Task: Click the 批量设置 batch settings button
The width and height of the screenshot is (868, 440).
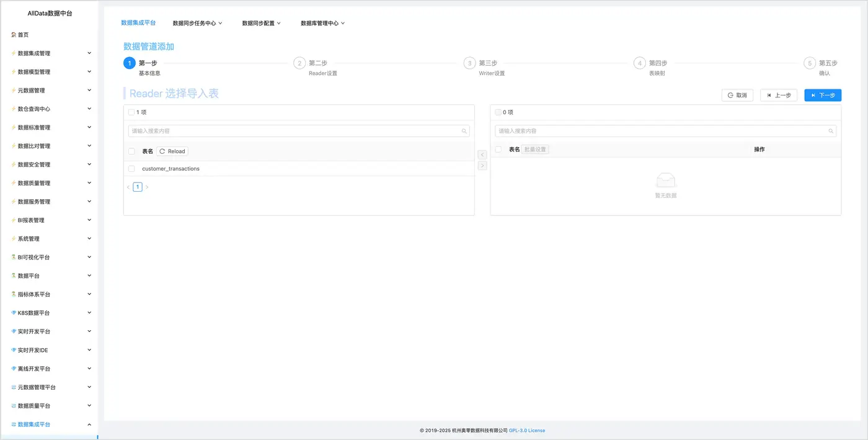Action: coord(535,150)
